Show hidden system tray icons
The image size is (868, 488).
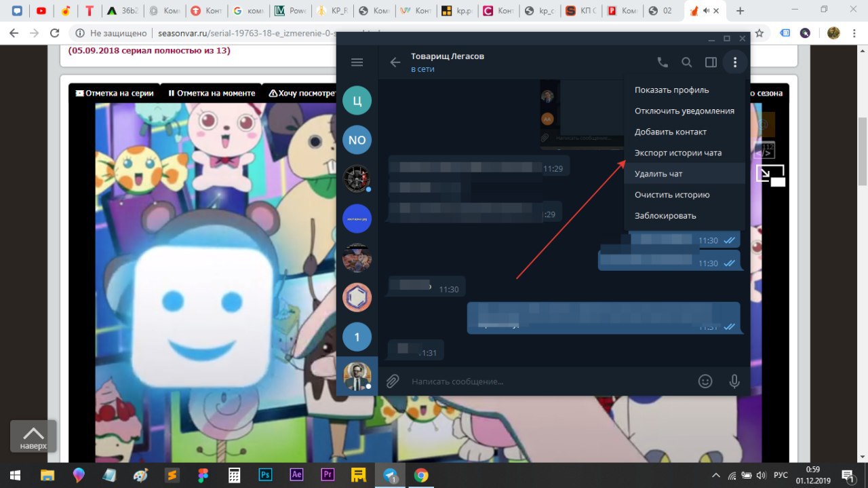point(715,475)
